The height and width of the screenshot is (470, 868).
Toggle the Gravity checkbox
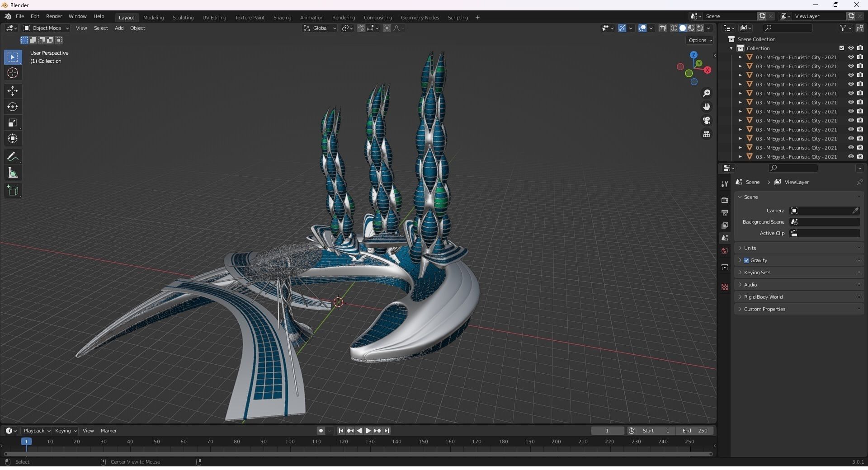click(746, 260)
